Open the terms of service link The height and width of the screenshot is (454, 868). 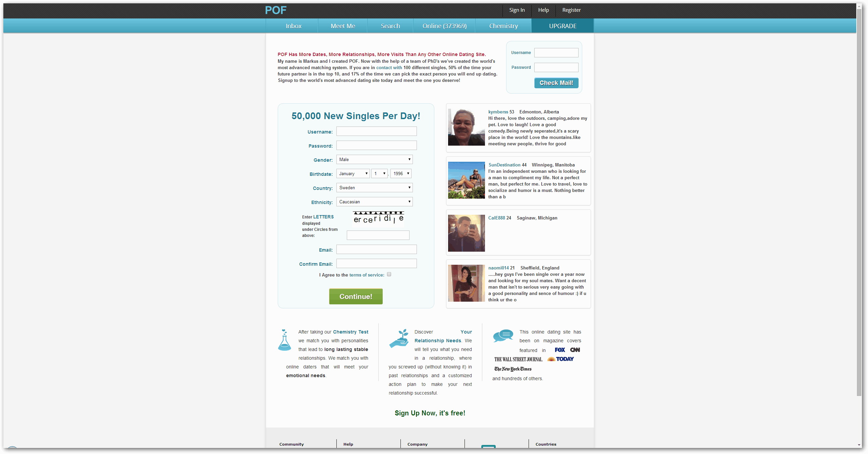click(367, 275)
